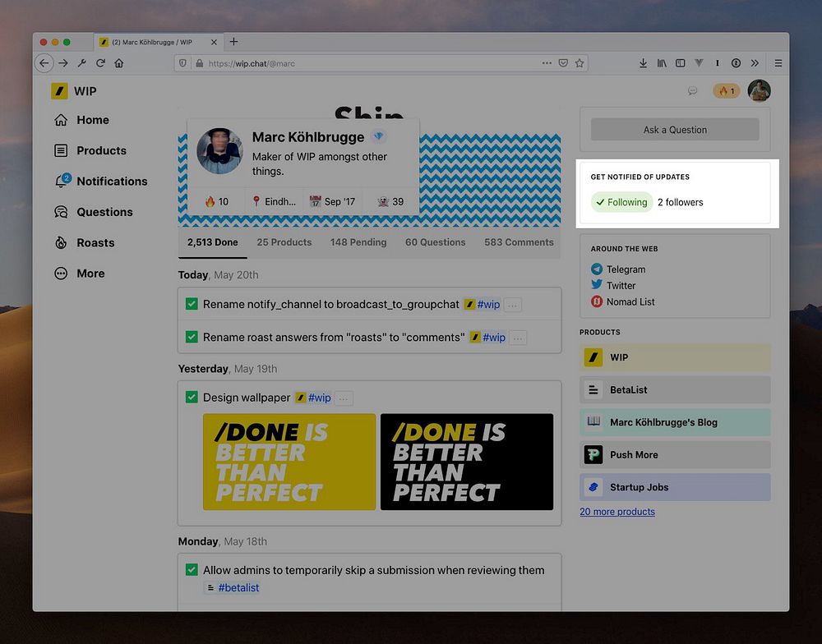Click the browser back arrow
This screenshot has height=644, width=822.
(x=44, y=63)
